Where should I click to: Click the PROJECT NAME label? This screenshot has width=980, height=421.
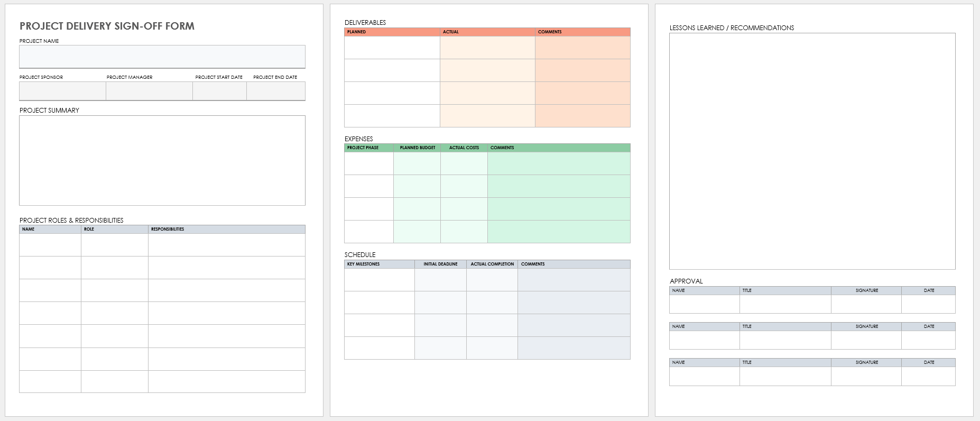[39, 41]
